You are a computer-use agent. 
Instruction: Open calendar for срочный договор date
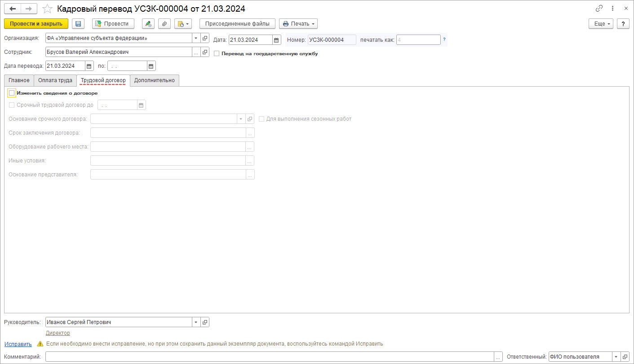[141, 105]
